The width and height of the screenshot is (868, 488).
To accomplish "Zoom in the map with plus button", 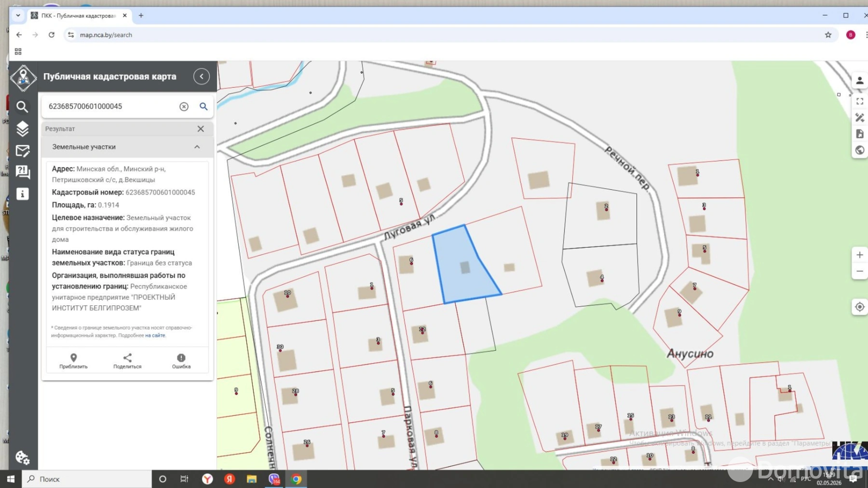I will tap(859, 255).
